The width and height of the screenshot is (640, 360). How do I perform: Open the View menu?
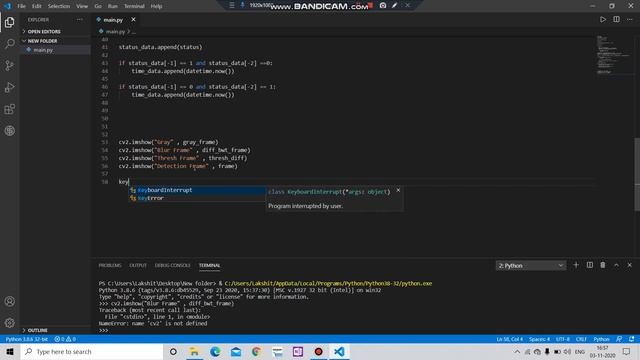click(82, 6)
